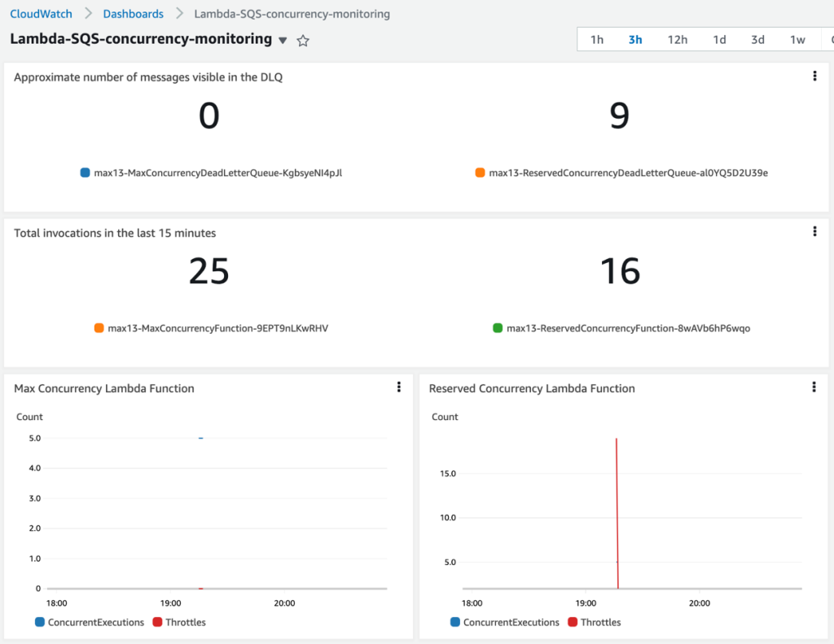Open the DLQ messages widget options menu

815,75
